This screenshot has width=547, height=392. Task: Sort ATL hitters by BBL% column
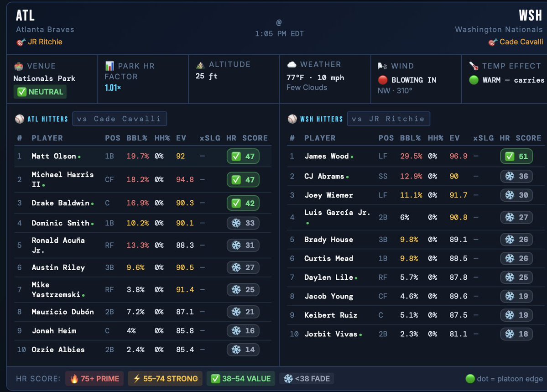point(137,138)
